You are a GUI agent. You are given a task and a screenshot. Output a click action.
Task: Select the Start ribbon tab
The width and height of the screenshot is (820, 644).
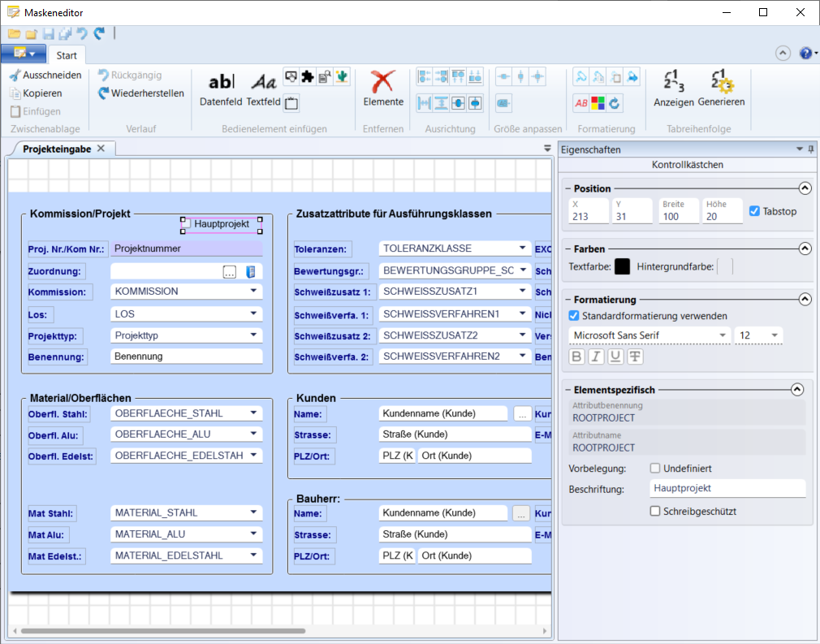click(67, 55)
